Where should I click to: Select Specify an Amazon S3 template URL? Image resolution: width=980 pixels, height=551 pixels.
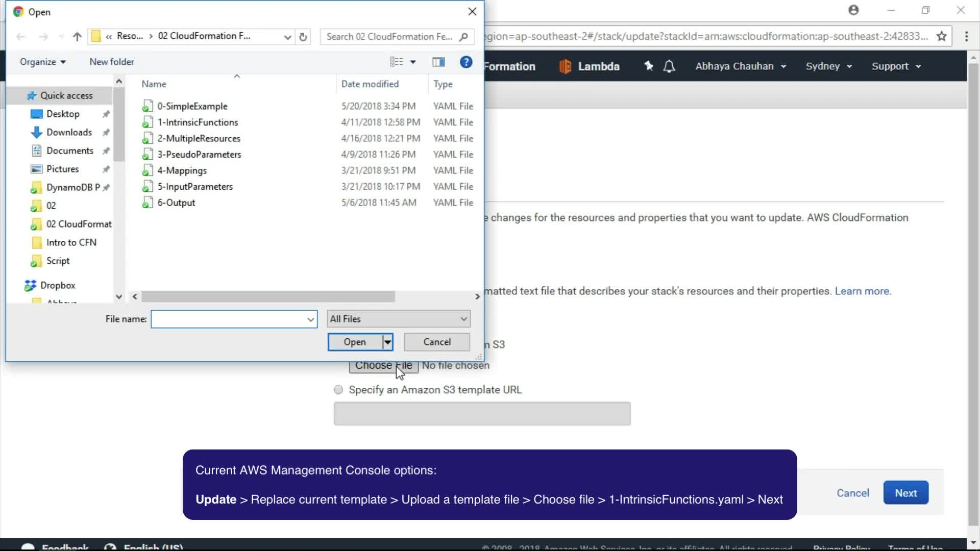[x=338, y=390]
